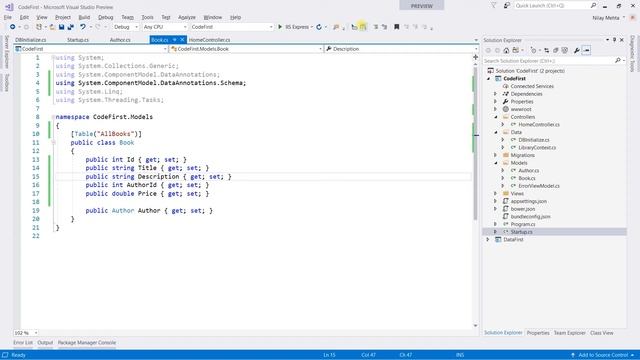Click Sync with Active Document icon
The width and height of the screenshot is (640, 360).
pos(547,50)
